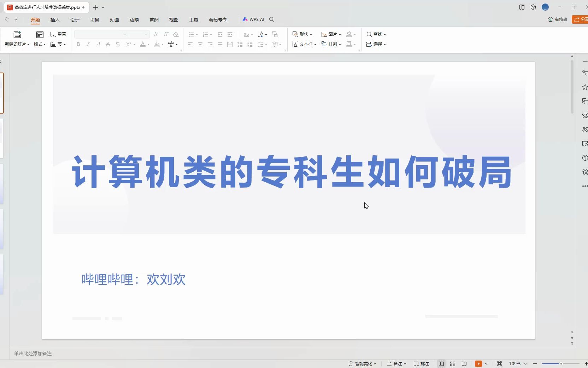Select the 形状 (Shapes) tool
The height and width of the screenshot is (368, 588).
pos(302,34)
